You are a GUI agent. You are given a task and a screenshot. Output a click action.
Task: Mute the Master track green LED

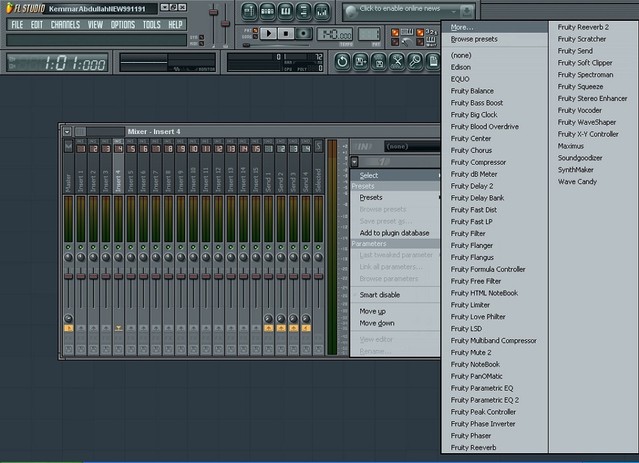68,247
